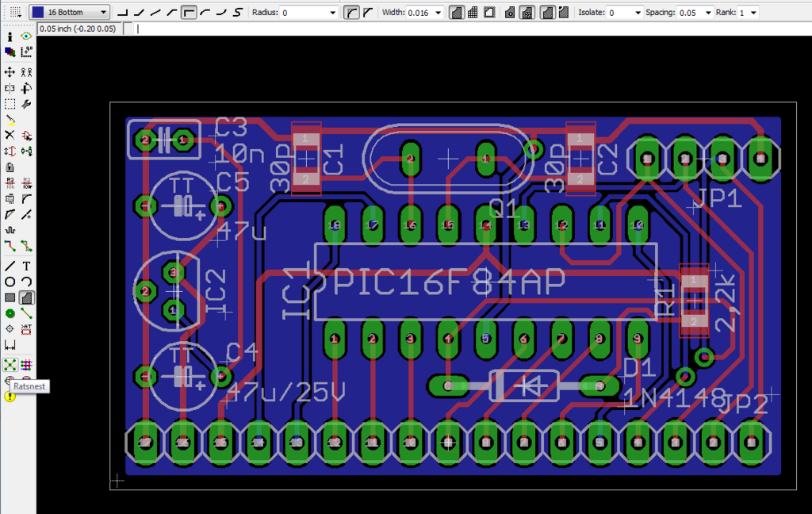Turn polygon thermals off
The width and height of the screenshot is (812, 514).
510,13
